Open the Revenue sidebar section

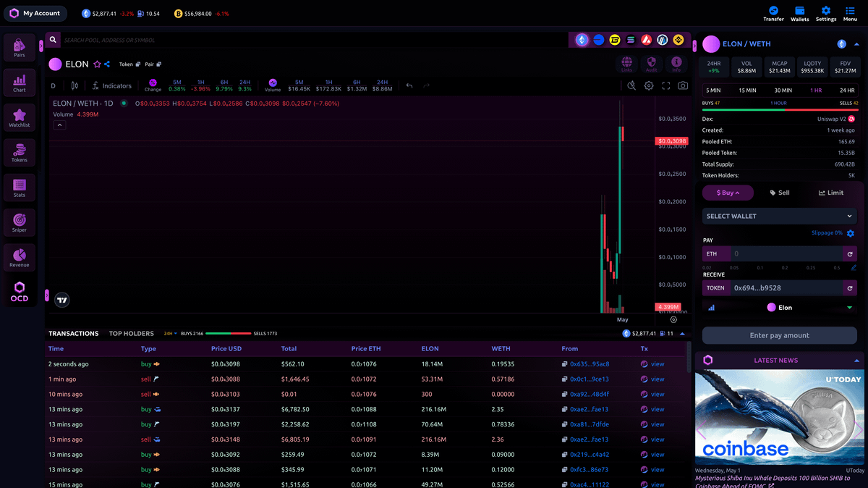pos(20,258)
